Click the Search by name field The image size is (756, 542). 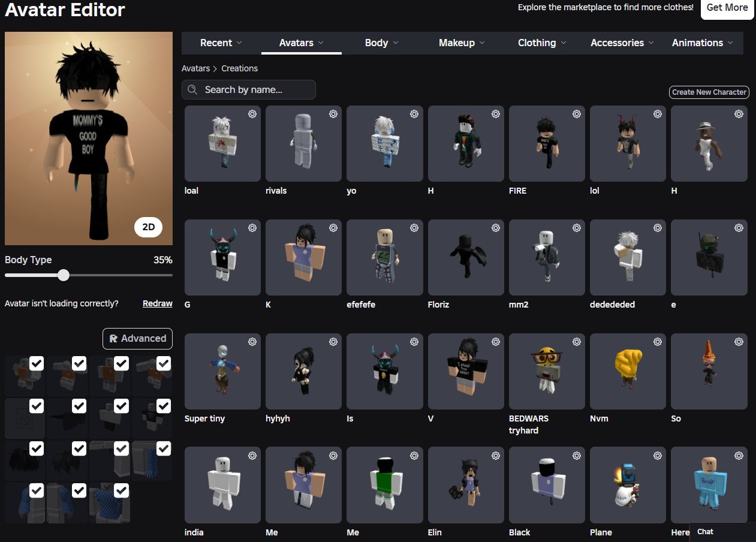pos(249,89)
